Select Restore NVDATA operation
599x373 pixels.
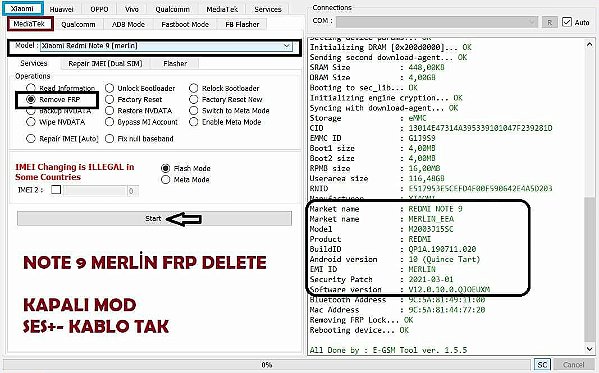pos(139,110)
